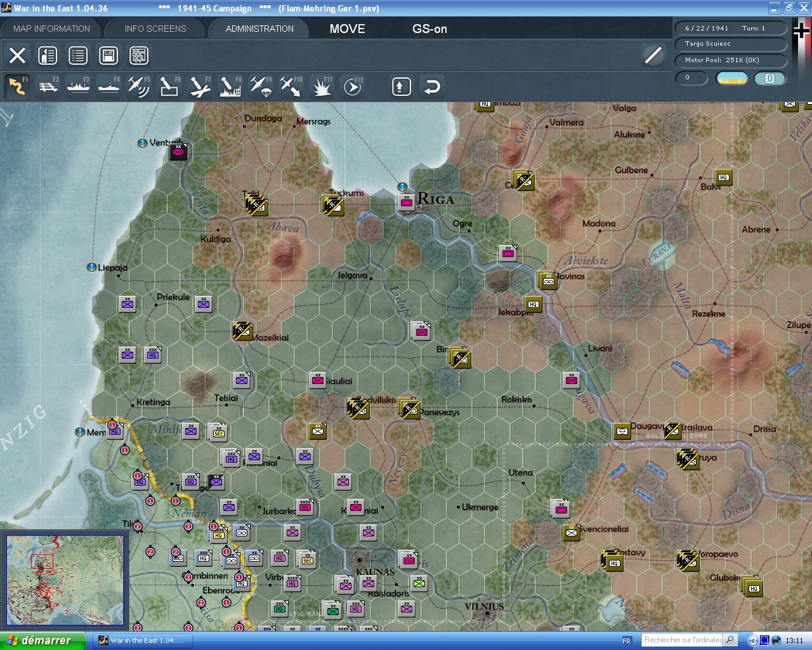Open the grid-pattern icon beside the save icon

click(x=139, y=55)
